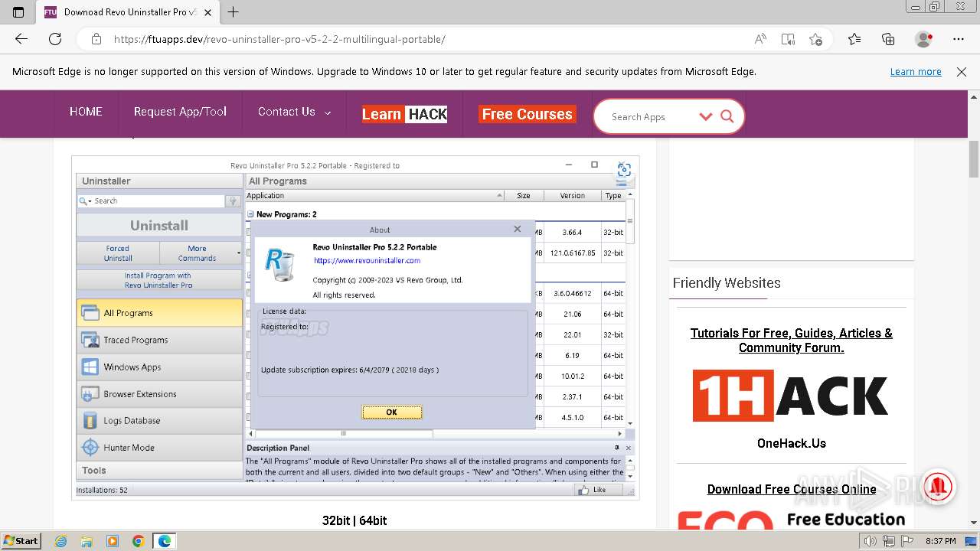The image size is (980, 551).
Task: Open the Read aloud feature
Action: point(760,39)
